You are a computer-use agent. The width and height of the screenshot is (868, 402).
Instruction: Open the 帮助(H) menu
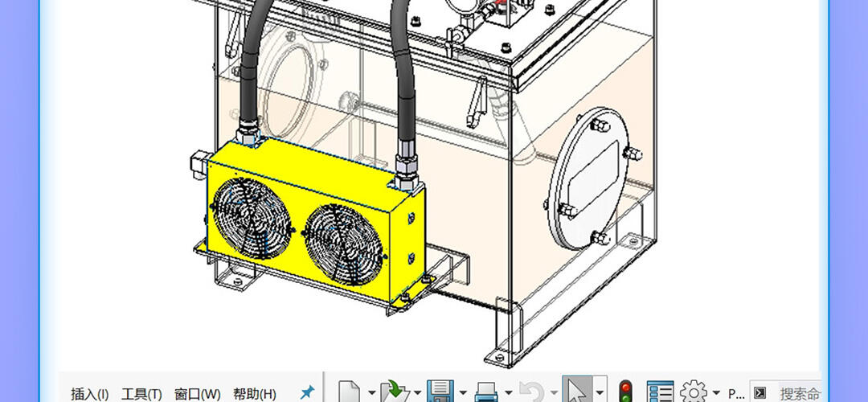[x=254, y=394]
